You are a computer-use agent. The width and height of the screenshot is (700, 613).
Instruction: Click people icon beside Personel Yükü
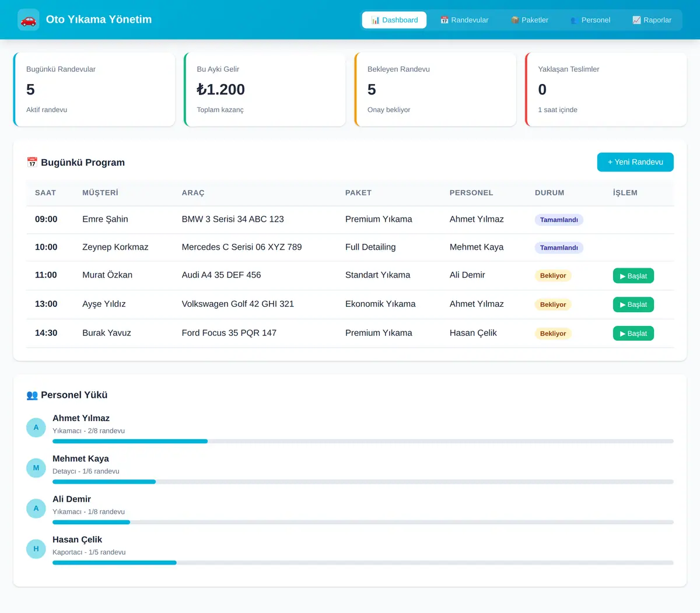click(32, 395)
